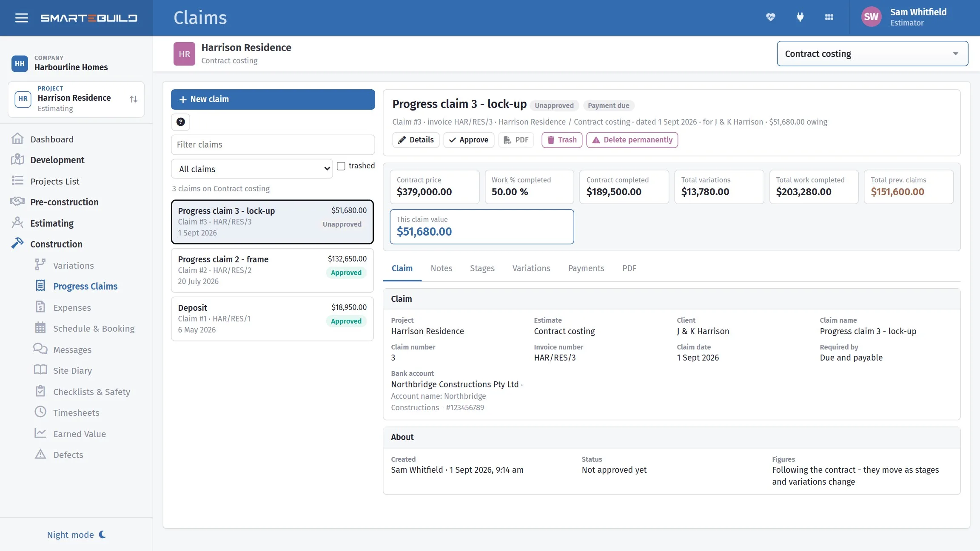980x551 pixels.
Task: Switch to the Variations tab
Action: (x=531, y=268)
